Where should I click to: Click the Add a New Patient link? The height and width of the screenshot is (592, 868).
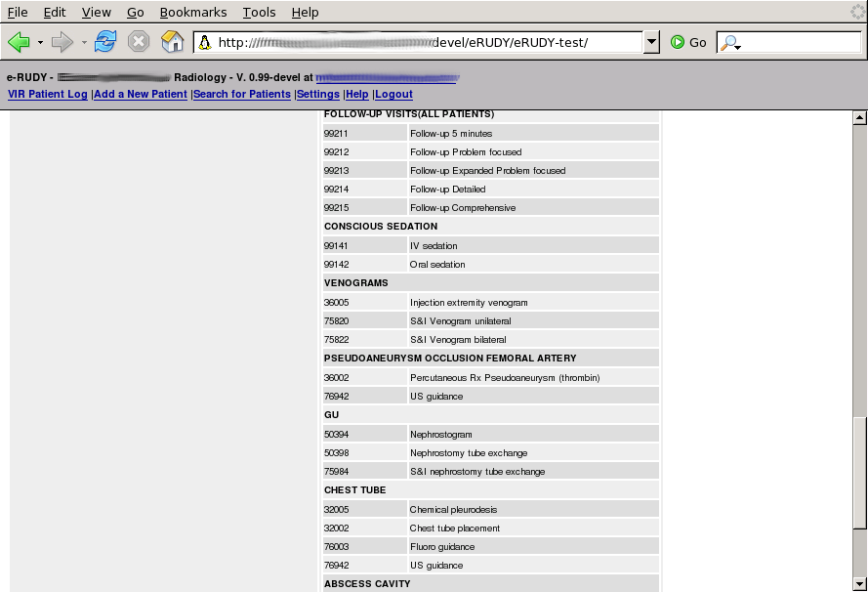(141, 94)
